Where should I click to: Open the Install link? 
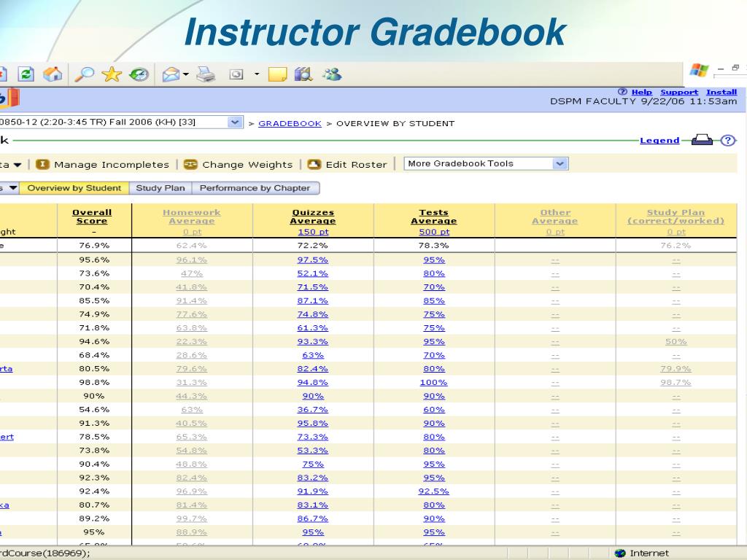pos(721,93)
